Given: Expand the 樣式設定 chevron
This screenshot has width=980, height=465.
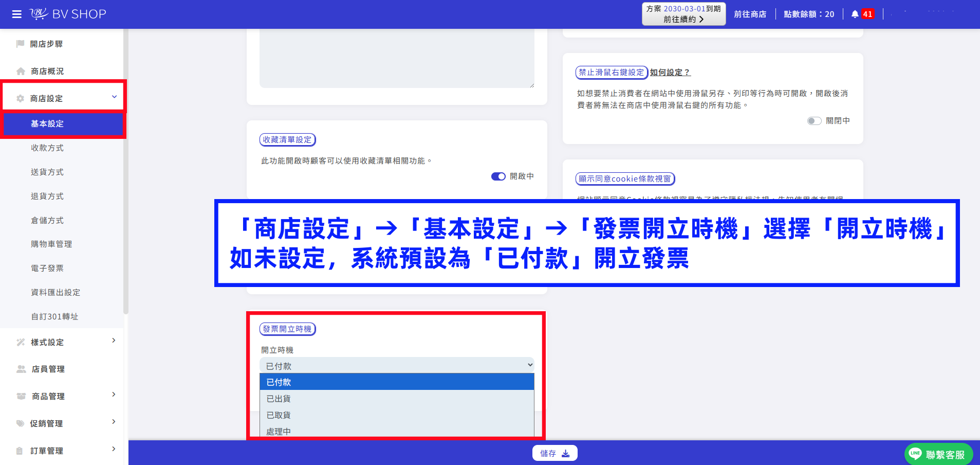Looking at the screenshot, I should 114,341.
